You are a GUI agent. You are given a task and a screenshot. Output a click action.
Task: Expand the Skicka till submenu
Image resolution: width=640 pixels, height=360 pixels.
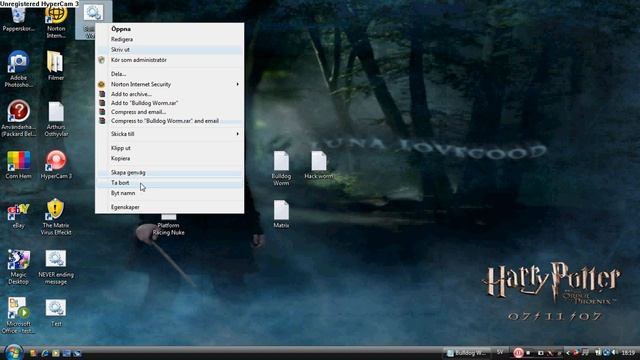[169, 134]
